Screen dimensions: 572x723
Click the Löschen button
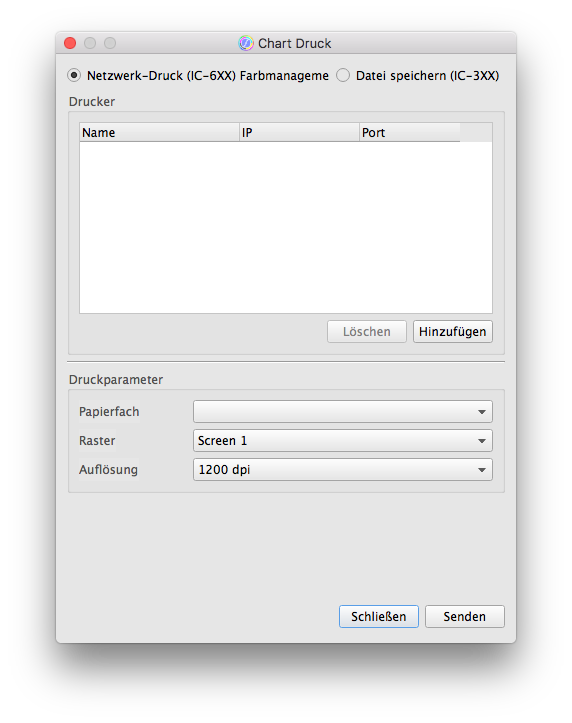[x=367, y=332]
